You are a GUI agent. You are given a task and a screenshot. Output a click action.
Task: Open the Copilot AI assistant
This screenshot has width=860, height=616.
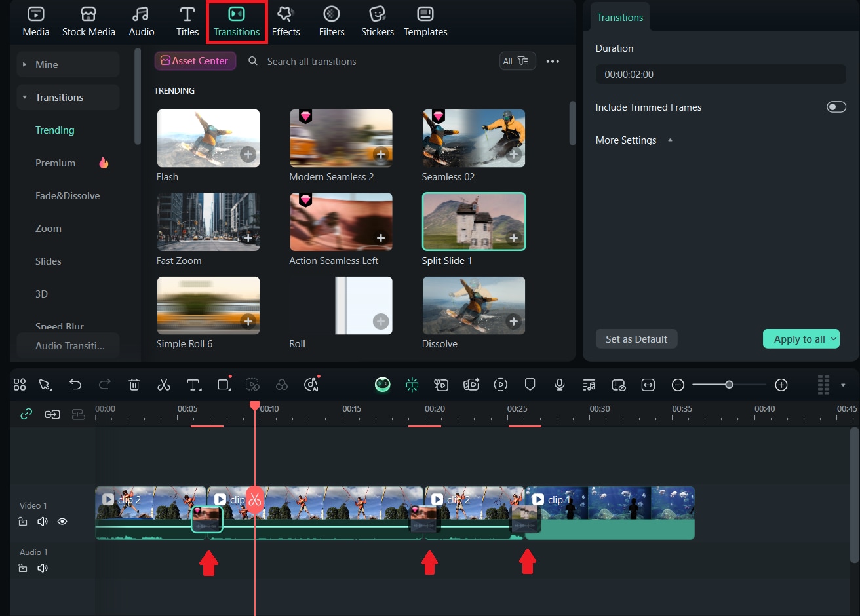[x=382, y=385]
